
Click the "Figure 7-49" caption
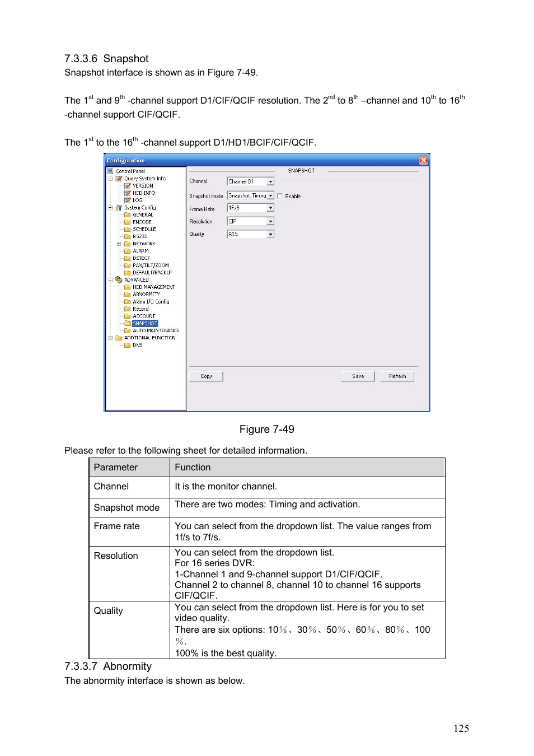point(267,430)
